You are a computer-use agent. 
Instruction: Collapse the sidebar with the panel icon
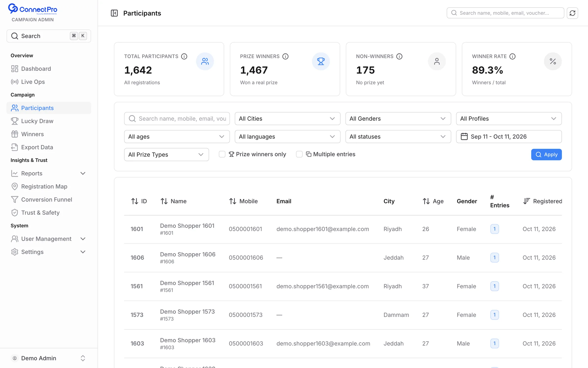pyautogui.click(x=114, y=13)
